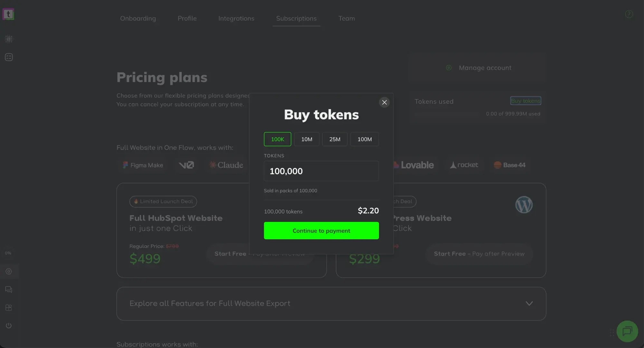Open the settings gear icon in sidebar
The height and width of the screenshot is (348, 644).
point(9,271)
